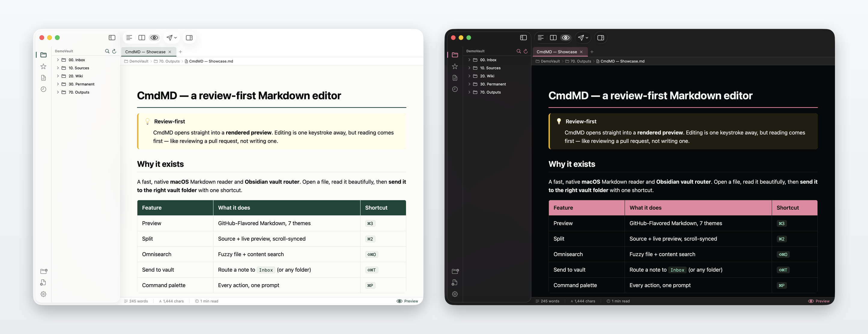
Task: Click Preview status indicator in dark window
Action: 819,301
